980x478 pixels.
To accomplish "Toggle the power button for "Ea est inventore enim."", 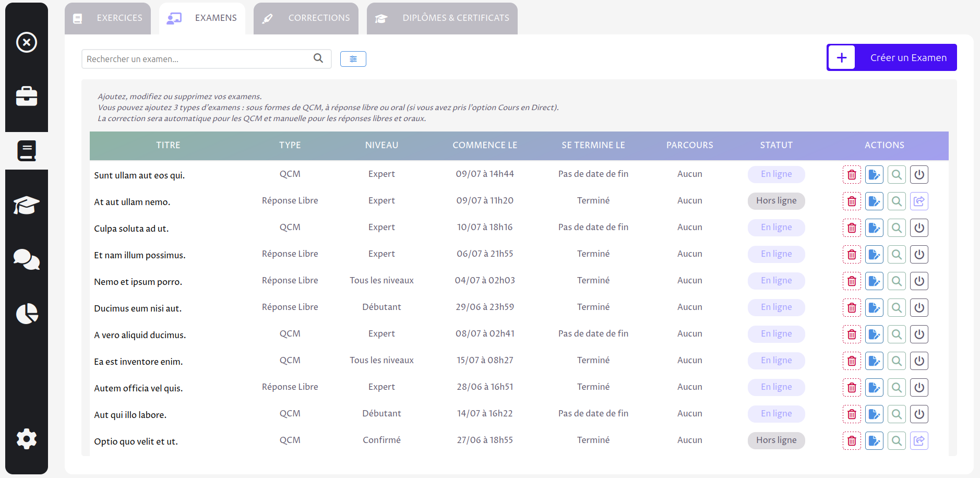I will coord(919,361).
